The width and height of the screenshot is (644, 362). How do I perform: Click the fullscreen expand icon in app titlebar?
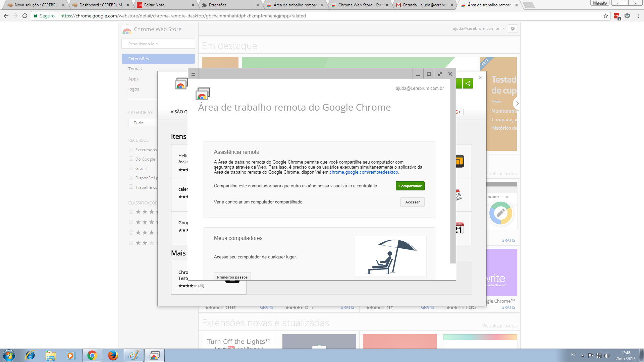439,74
